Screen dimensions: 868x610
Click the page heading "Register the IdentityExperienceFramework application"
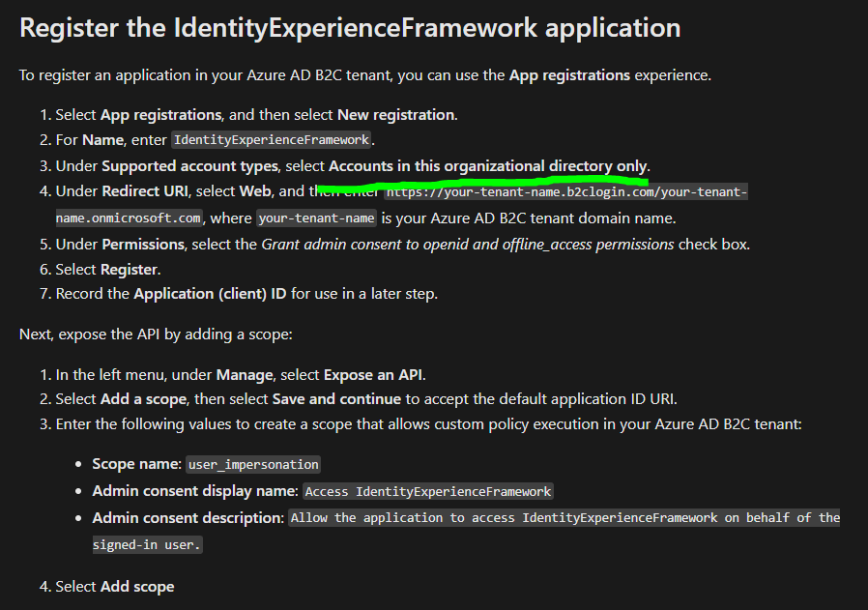tap(350, 28)
